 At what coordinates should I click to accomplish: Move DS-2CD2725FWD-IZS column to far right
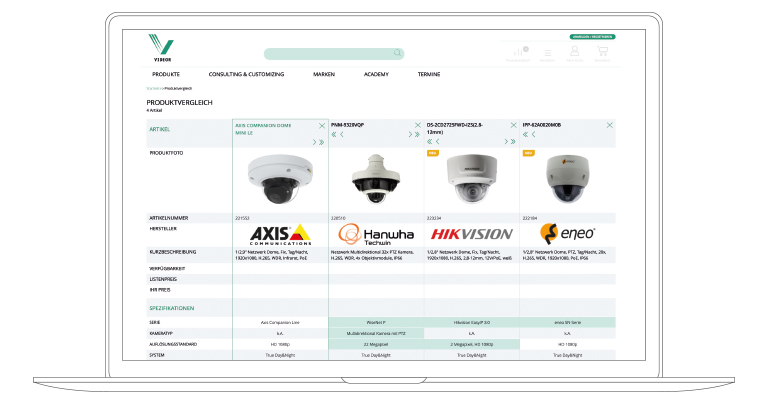513,141
